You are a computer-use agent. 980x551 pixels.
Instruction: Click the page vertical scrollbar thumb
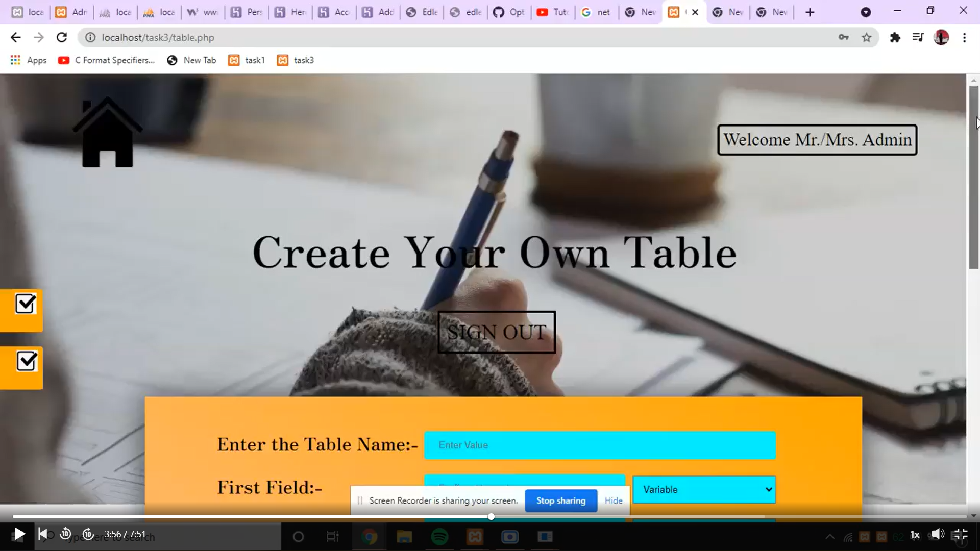point(974,178)
